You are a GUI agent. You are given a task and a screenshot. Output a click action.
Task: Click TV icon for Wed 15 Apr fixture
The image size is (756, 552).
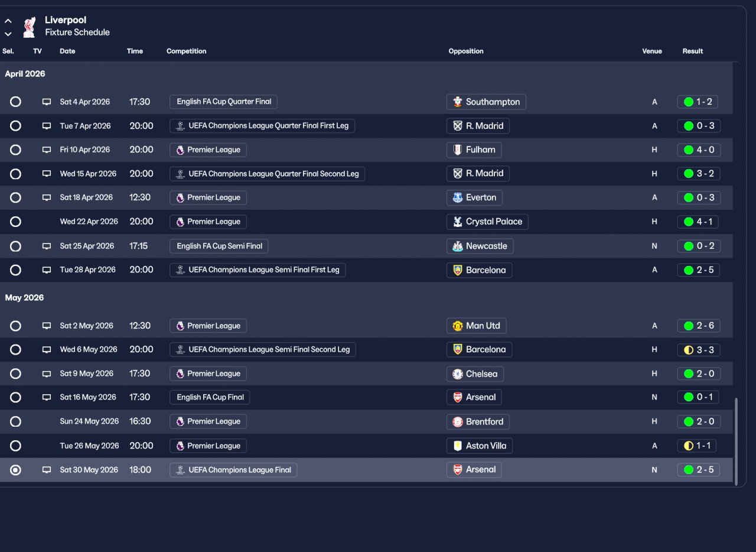[x=47, y=174]
